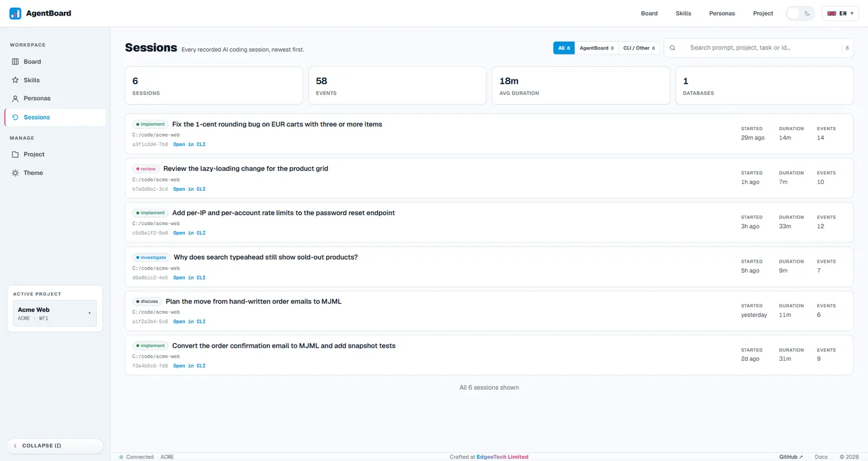Image resolution: width=868 pixels, height=461 pixels.
Task: Click the 18m Avg Duration stat card
Action: [581, 86]
